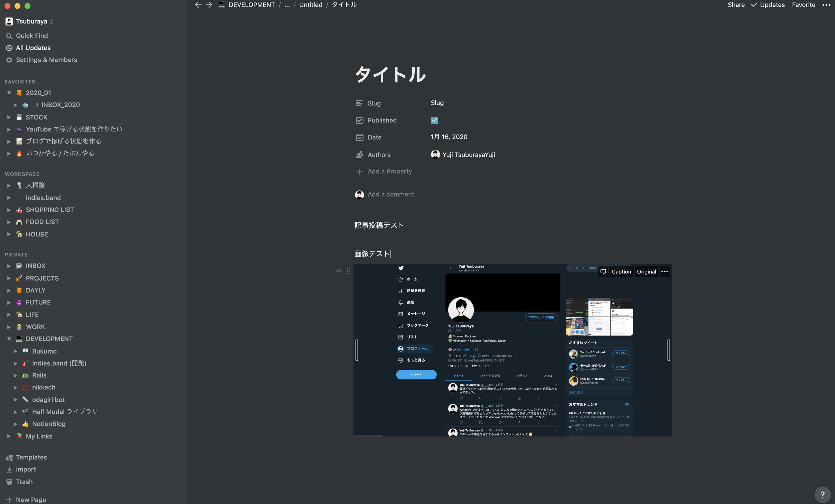Click the back navigation arrow
The width and height of the screenshot is (835, 504).
[198, 5]
